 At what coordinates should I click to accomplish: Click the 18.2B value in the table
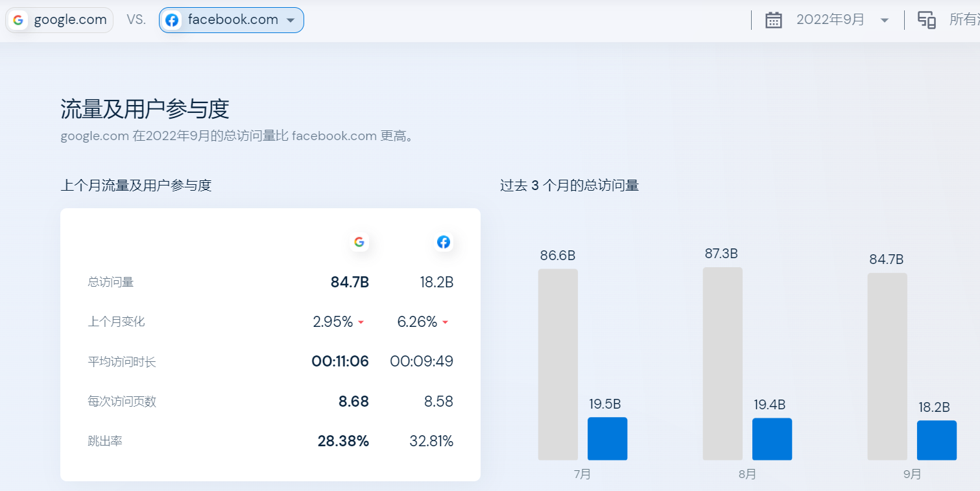click(x=436, y=282)
